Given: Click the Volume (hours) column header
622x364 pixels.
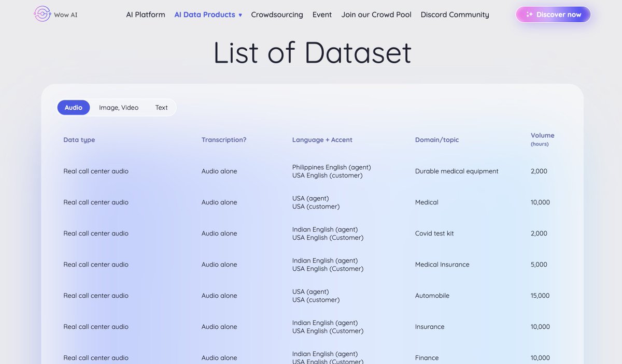Looking at the screenshot, I should (542, 139).
